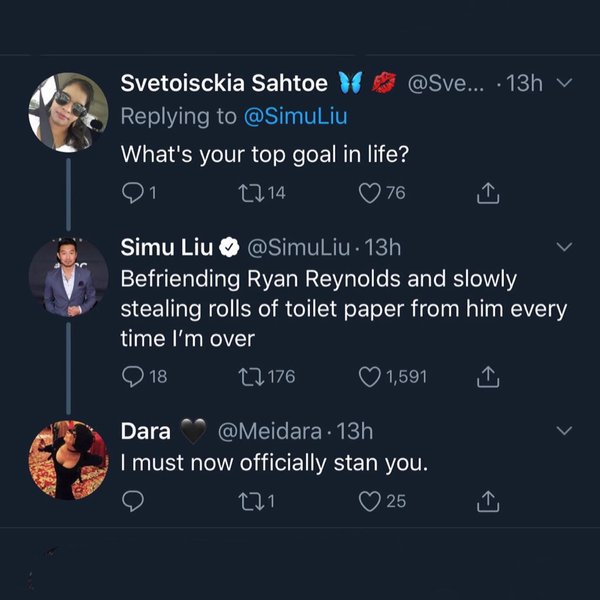Share Simu Liu's tweet
The width and height of the screenshot is (600, 600).
click(488, 376)
